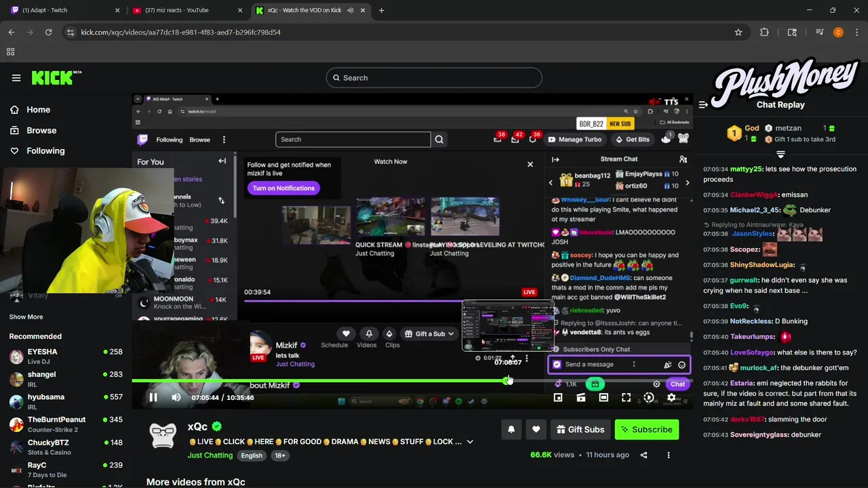View site information icon in address bar
The width and height of the screenshot is (868, 488).
tap(71, 32)
